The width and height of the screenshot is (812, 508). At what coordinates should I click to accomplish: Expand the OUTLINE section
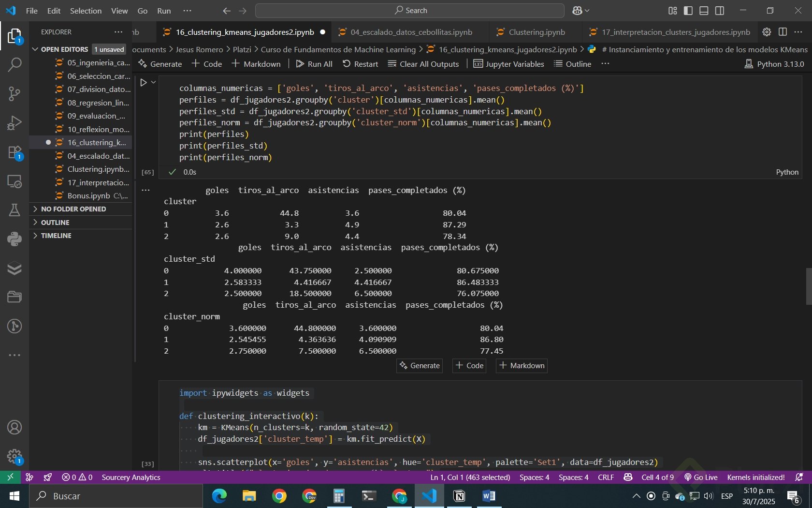point(55,223)
